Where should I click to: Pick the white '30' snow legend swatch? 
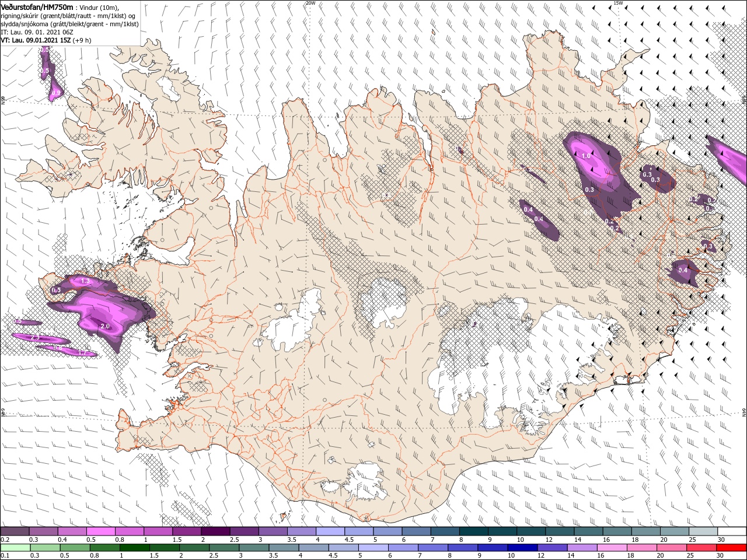[x=732, y=531]
